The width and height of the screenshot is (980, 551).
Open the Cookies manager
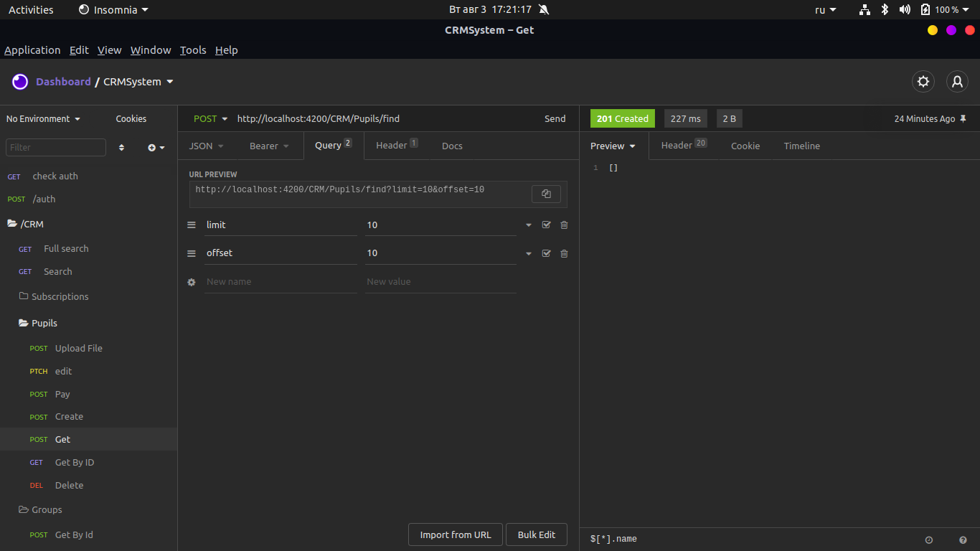[131, 119]
